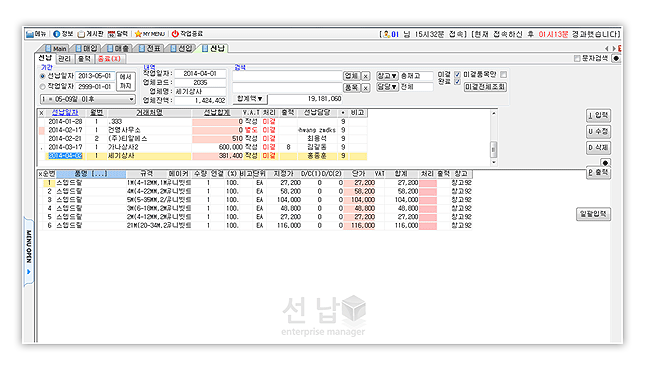Select the 건영사무소 row
Image resolution: width=645 pixels, height=370 pixels.
pos(204,130)
